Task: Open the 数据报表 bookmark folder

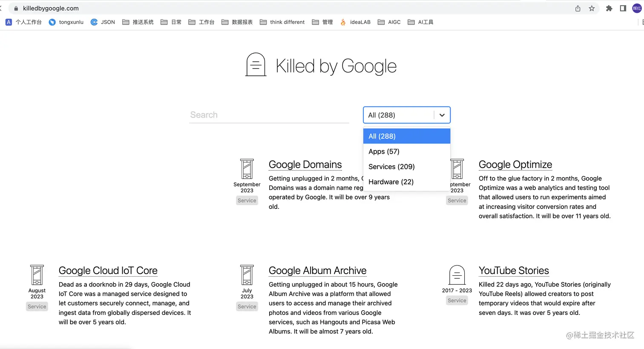Action: pyautogui.click(x=237, y=22)
